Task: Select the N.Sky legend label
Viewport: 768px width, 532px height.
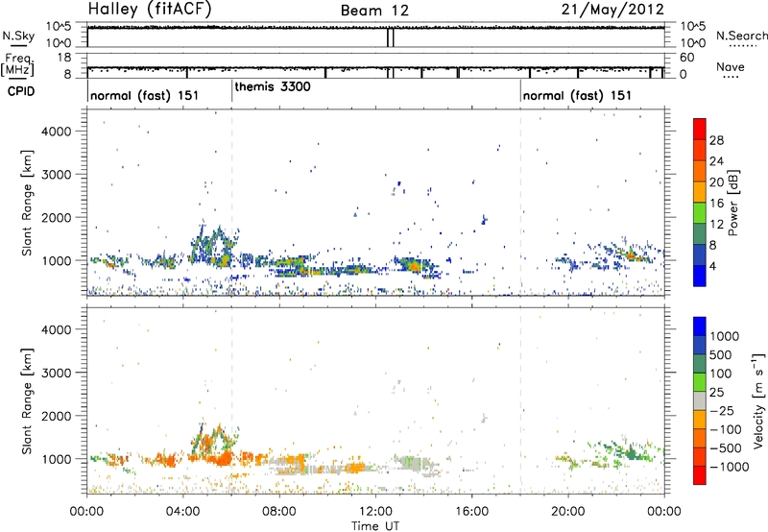Action: coord(18,36)
